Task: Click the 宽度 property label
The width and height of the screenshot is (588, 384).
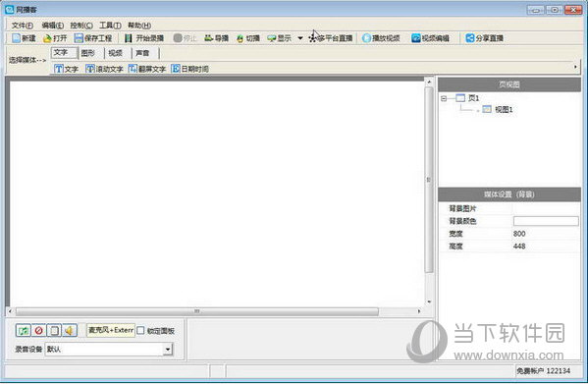Action: 455,234
